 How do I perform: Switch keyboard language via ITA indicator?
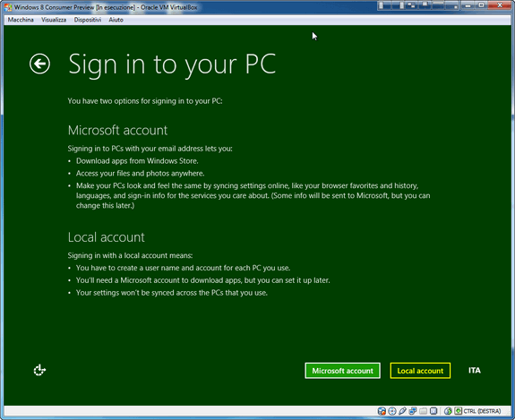[475, 371]
